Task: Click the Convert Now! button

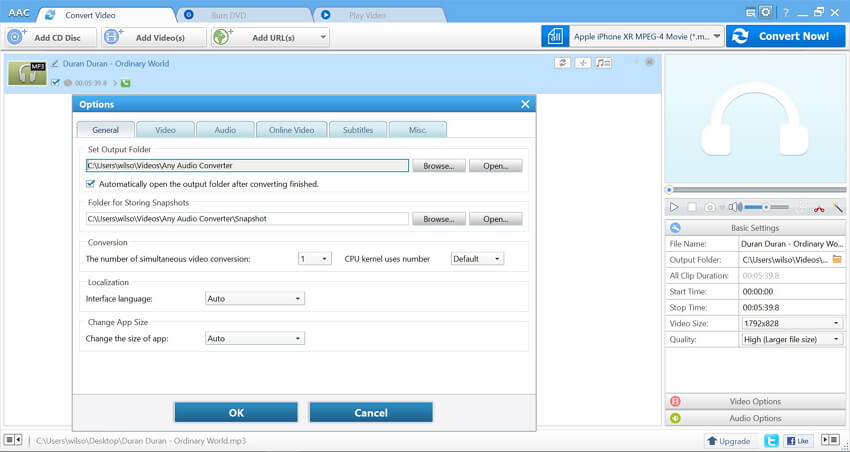Action: (784, 36)
